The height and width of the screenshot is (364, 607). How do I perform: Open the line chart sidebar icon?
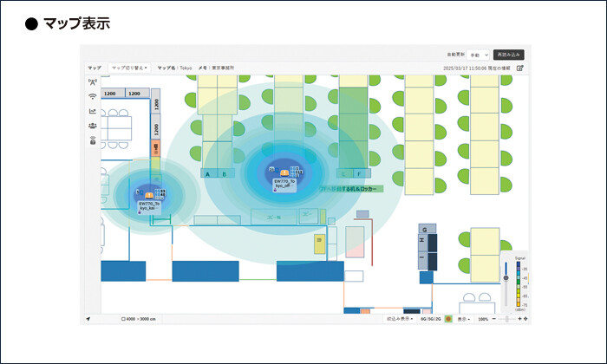92,111
